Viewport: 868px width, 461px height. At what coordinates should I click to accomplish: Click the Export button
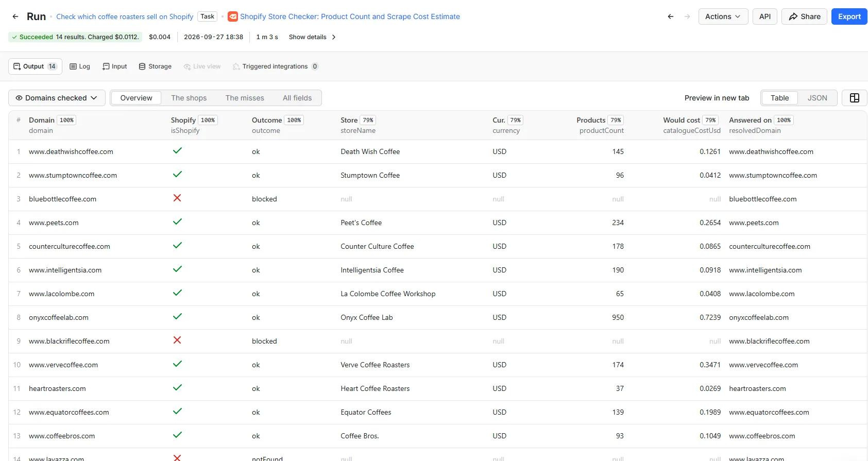(849, 16)
